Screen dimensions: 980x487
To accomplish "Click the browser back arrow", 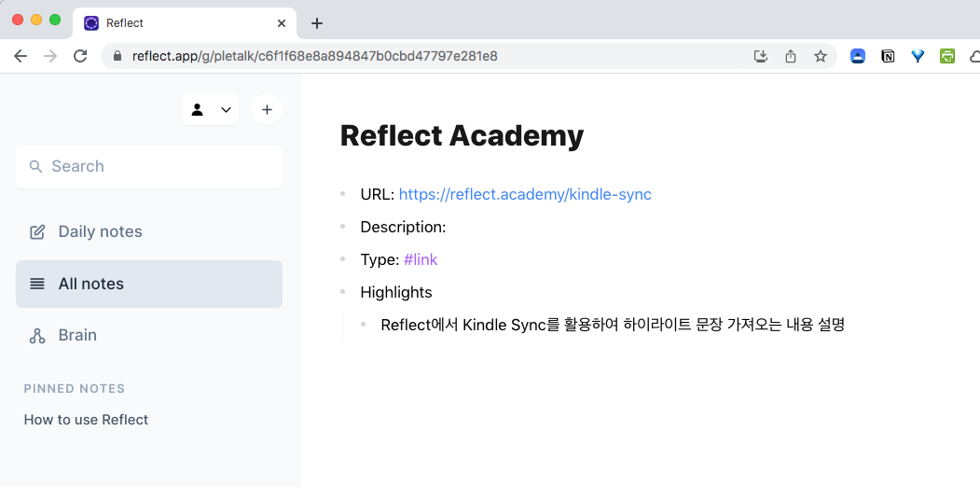I will point(21,56).
